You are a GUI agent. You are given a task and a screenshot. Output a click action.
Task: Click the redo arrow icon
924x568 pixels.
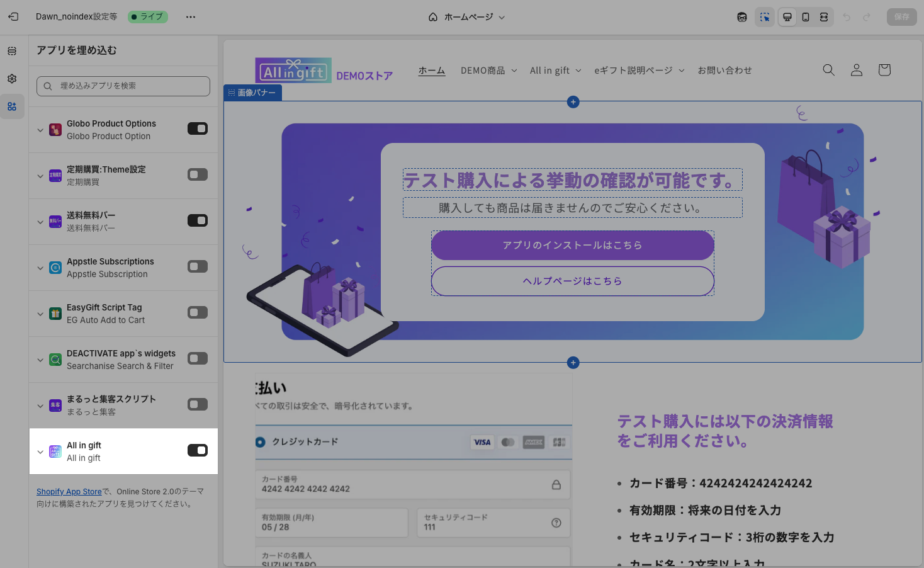click(x=867, y=17)
